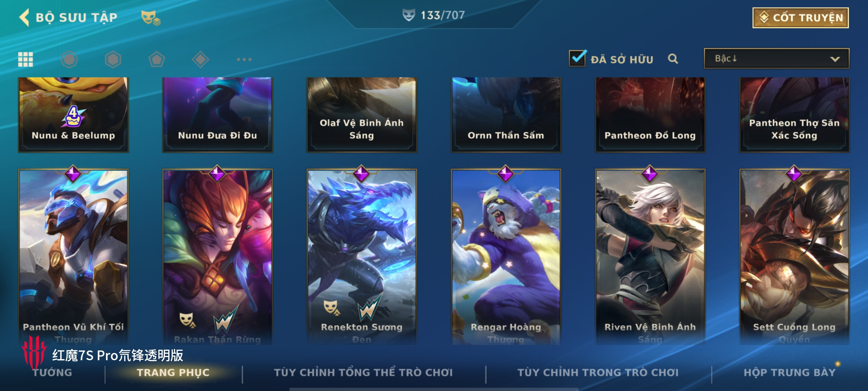The height and width of the screenshot is (391, 868).
Task: Open the golden mask and coins icon
Action: 151,17
